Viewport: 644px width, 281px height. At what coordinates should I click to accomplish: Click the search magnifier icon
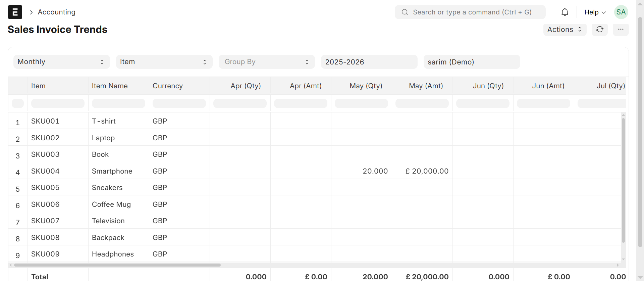(405, 12)
